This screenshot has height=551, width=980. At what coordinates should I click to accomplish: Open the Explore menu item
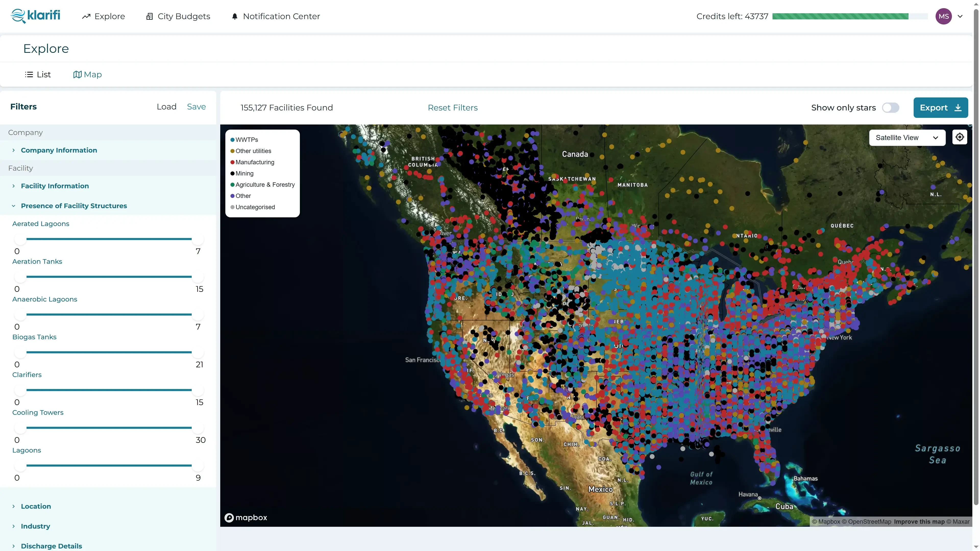[103, 16]
